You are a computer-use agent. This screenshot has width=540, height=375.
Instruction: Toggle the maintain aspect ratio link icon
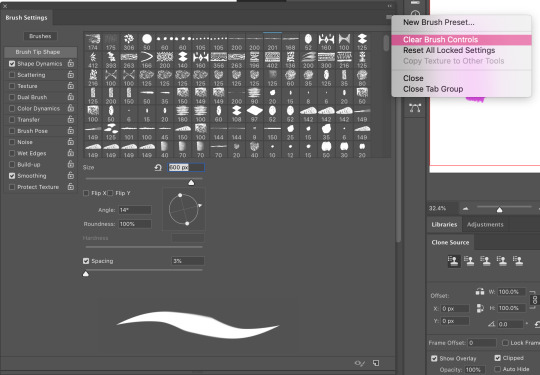coord(534,300)
